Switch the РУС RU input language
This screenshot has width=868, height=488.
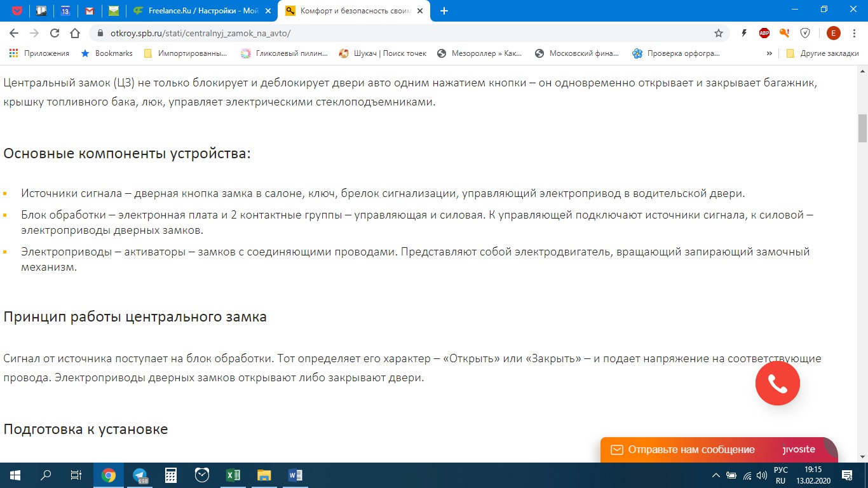pyautogui.click(x=781, y=475)
